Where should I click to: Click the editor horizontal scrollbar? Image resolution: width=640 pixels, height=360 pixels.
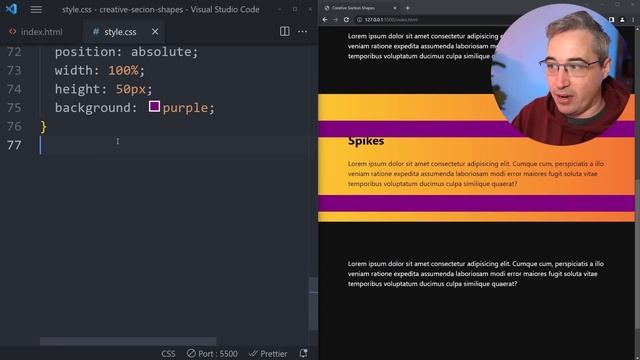click(x=128, y=341)
